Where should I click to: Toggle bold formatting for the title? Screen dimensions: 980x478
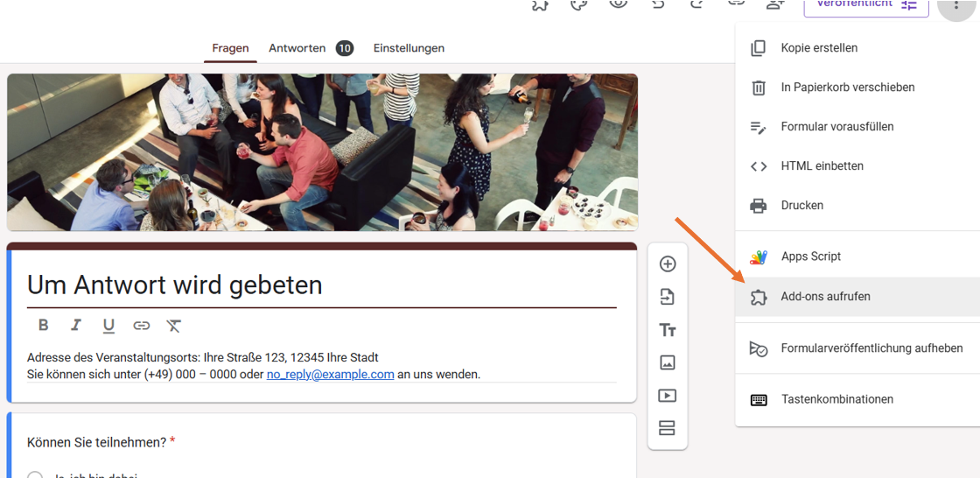click(43, 325)
